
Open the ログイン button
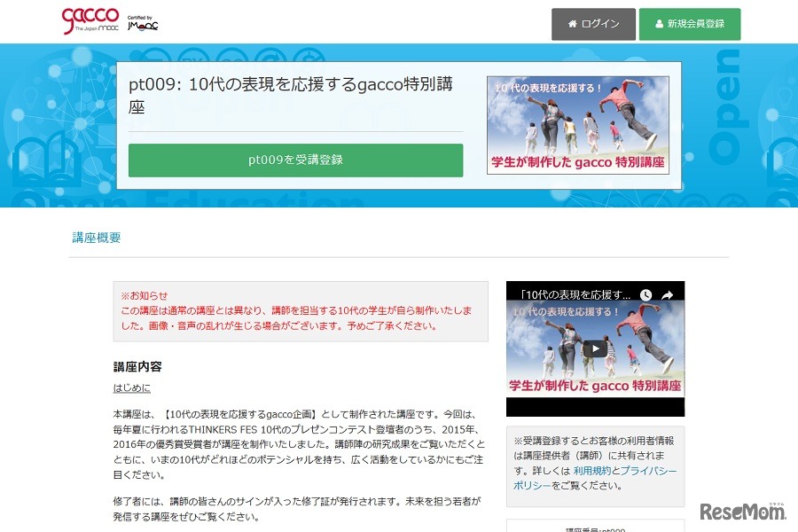[x=592, y=25]
